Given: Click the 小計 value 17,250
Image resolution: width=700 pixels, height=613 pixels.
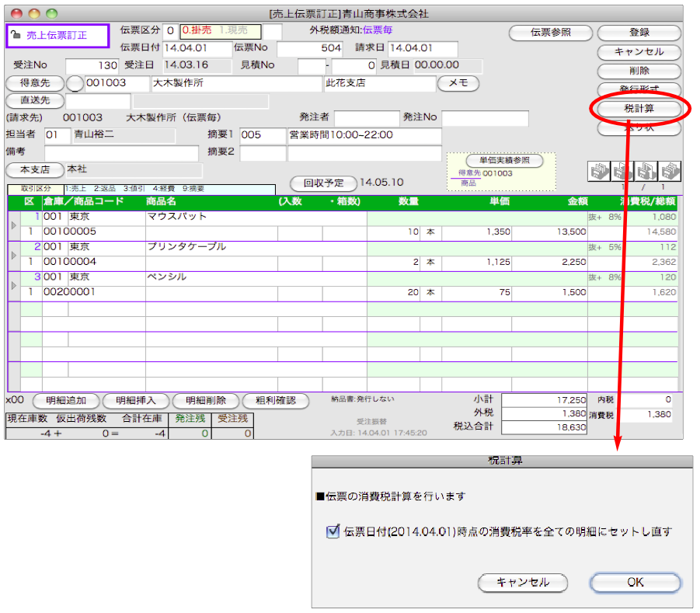Looking at the screenshot, I should click(x=544, y=400).
